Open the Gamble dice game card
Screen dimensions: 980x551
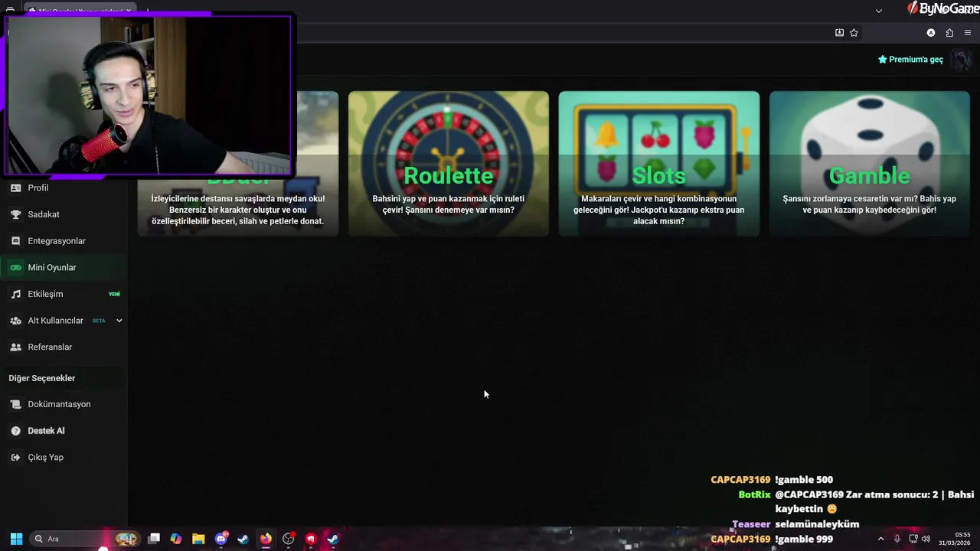[870, 164]
